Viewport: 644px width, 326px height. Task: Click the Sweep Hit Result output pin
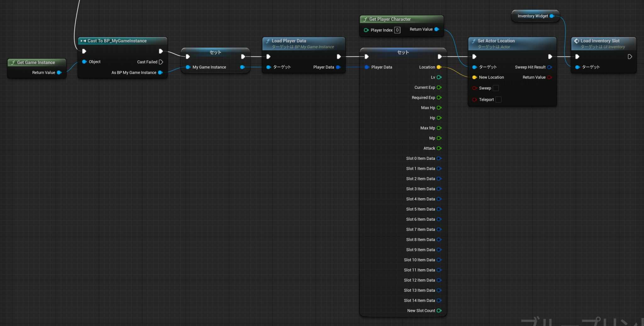tap(549, 67)
